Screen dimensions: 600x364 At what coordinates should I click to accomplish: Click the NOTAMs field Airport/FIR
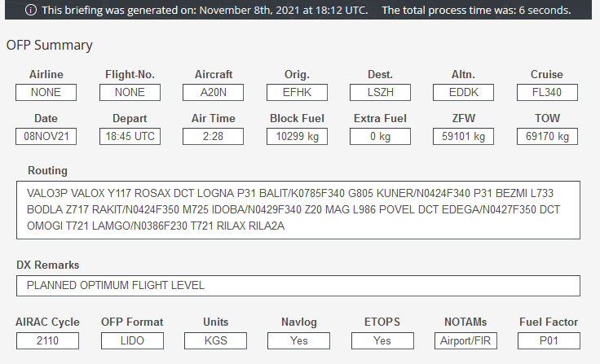click(x=465, y=340)
